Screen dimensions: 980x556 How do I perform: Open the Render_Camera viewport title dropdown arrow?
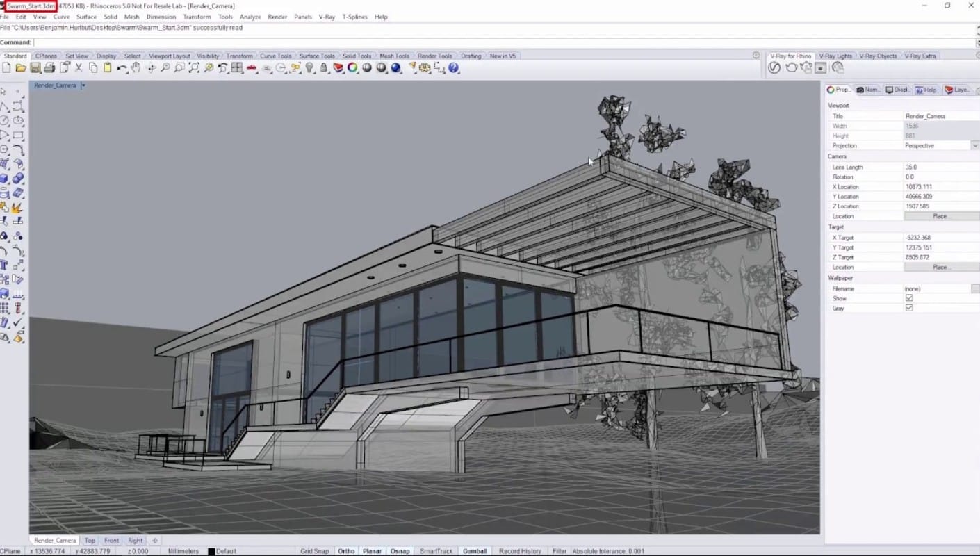(x=83, y=85)
